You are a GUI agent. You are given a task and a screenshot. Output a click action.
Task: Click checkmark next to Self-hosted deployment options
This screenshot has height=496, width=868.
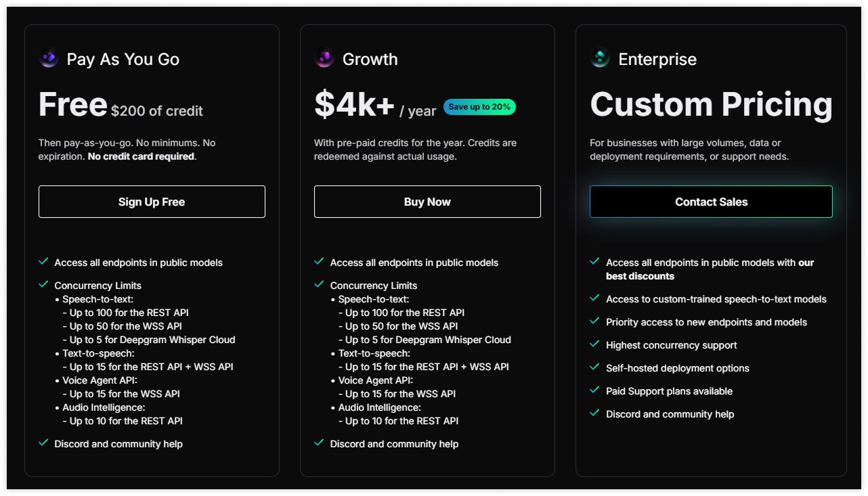[x=594, y=367]
